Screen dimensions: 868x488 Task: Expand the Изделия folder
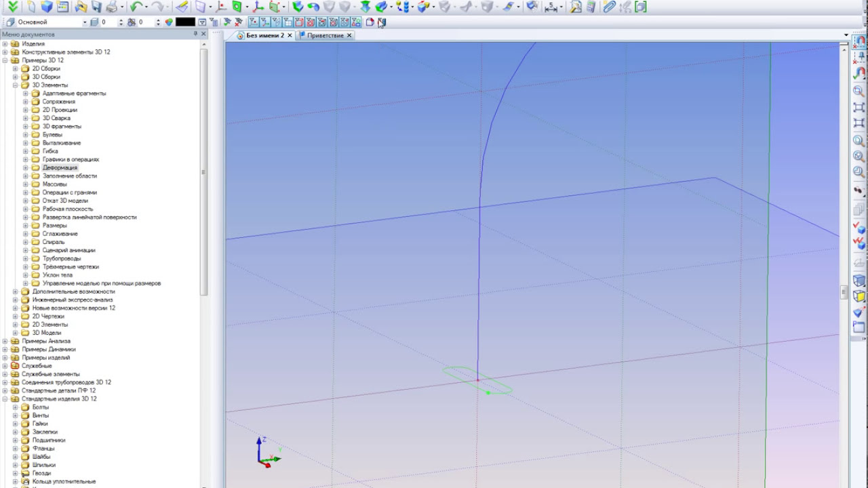click(5, 44)
